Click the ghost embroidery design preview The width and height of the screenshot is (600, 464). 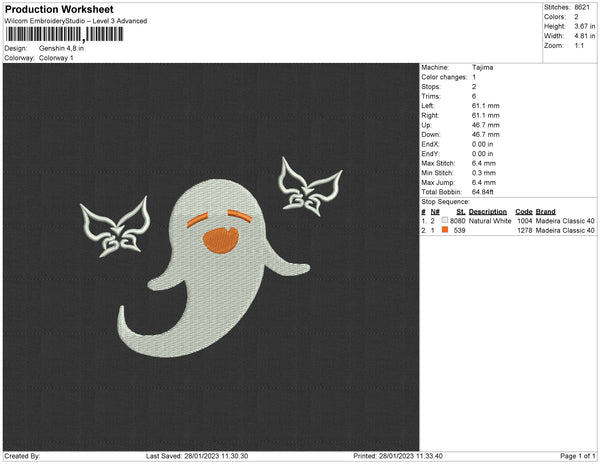point(214,268)
